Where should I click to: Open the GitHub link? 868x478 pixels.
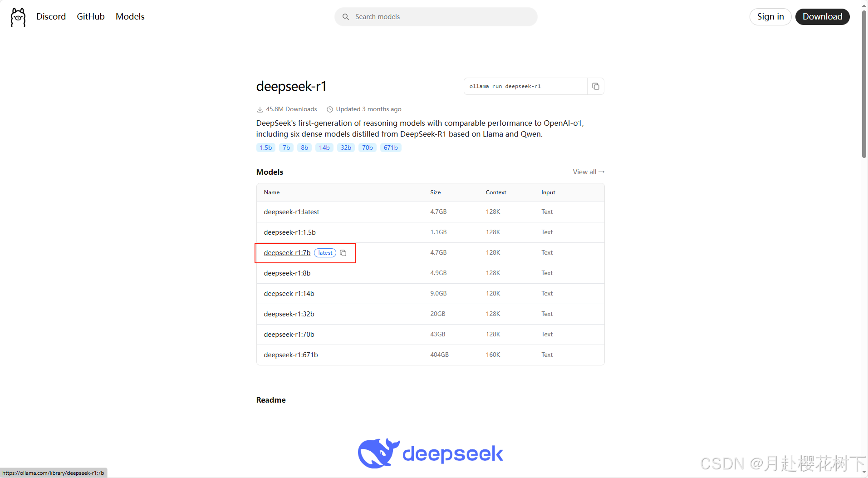[x=91, y=16]
